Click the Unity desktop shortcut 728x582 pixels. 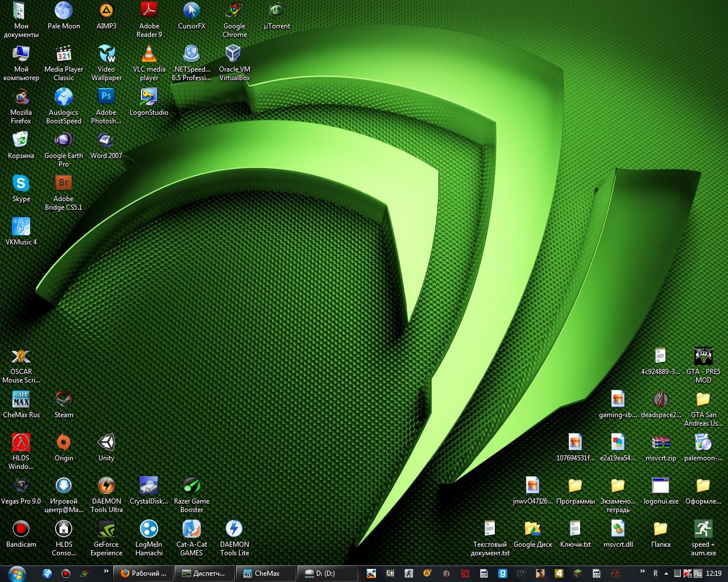point(106,448)
